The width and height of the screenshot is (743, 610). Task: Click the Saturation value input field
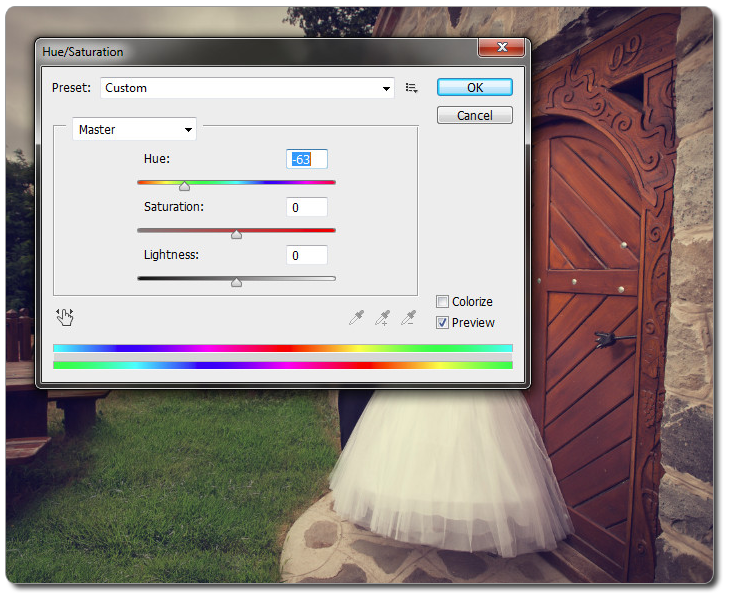(x=307, y=208)
